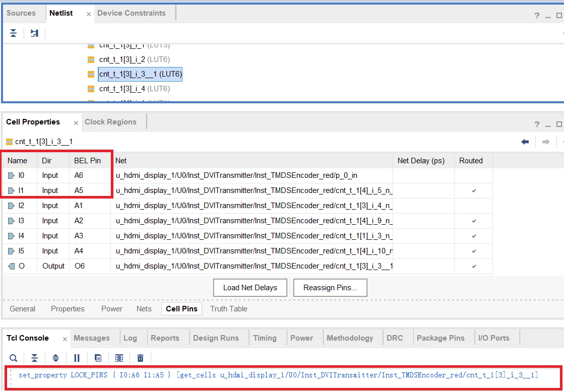Viewport: 564px width, 392px height.
Task: Collapse all in Tcl Console toolbar
Action: click(34, 358)
